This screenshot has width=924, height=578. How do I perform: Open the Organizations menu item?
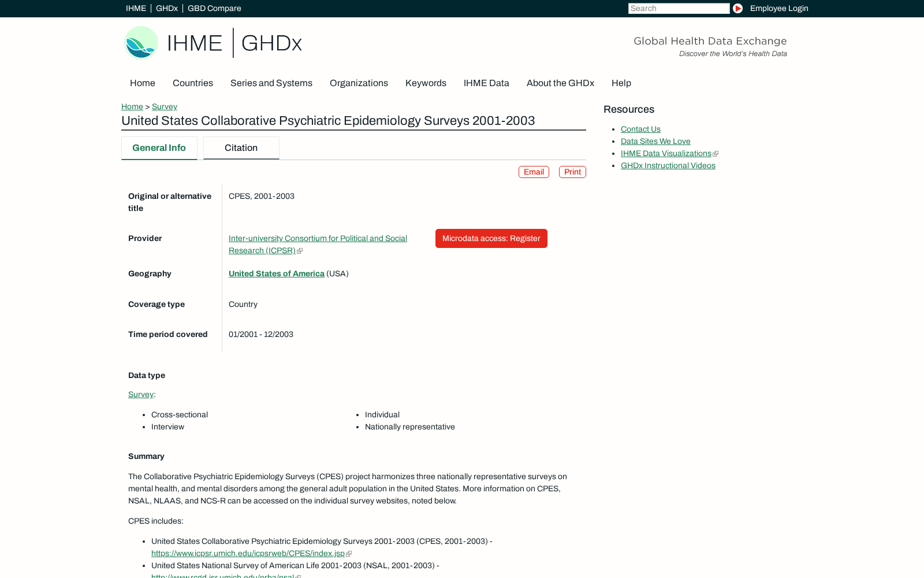[359, 83]
